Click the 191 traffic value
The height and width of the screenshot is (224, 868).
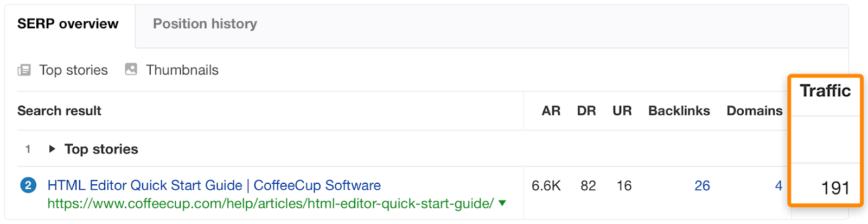(835, 188)
